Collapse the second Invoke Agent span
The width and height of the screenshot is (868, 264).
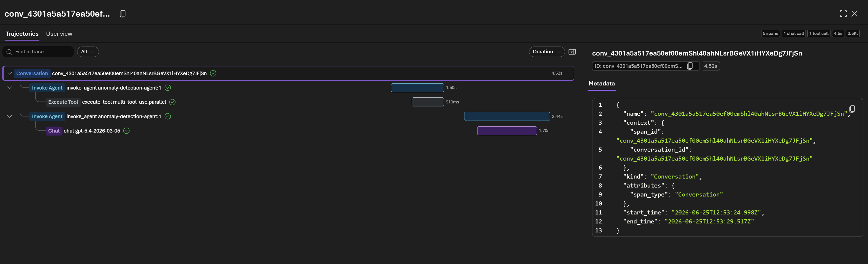coord(10,116)
